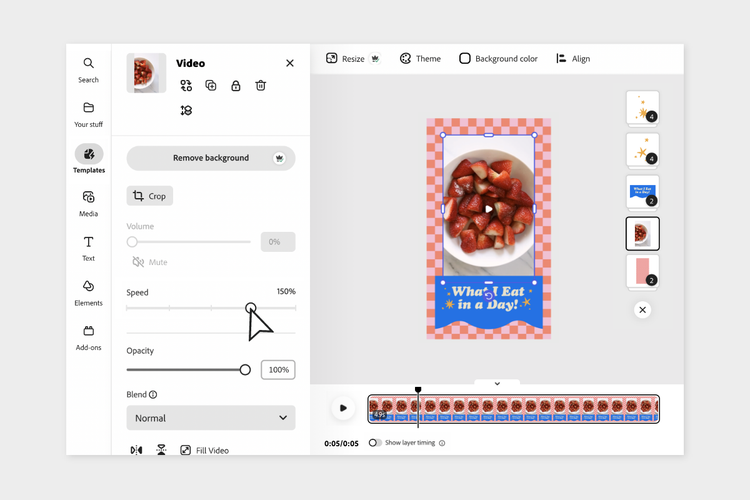The width and height of the screenshot is (750, 500).
Task: Click the replace video icon
Action: 186,86
